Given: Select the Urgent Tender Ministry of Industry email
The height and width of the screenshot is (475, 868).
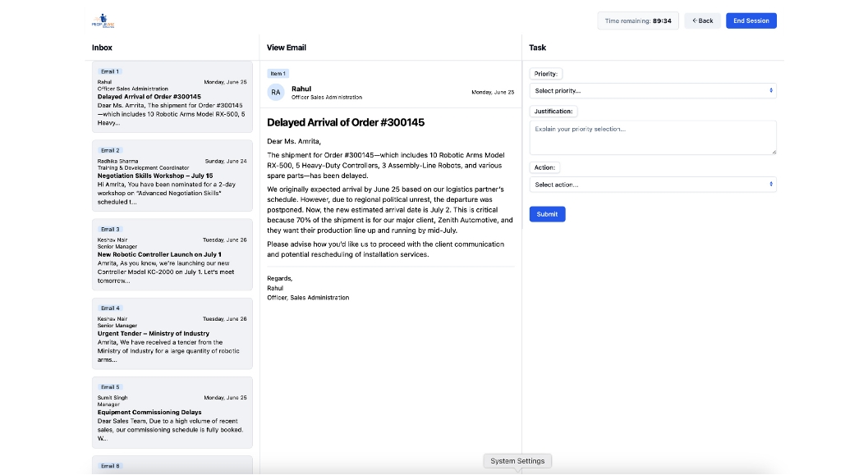Looking at the screenshot, I should coord(172,334).
